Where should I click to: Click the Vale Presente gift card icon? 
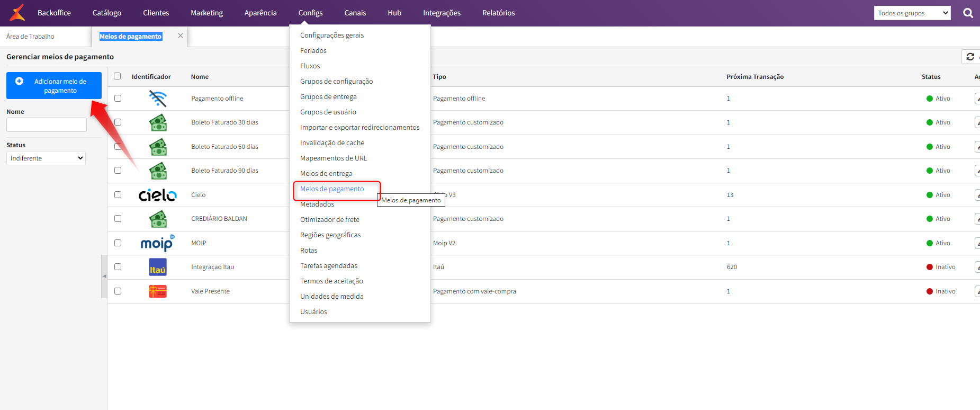pos(158,291)
